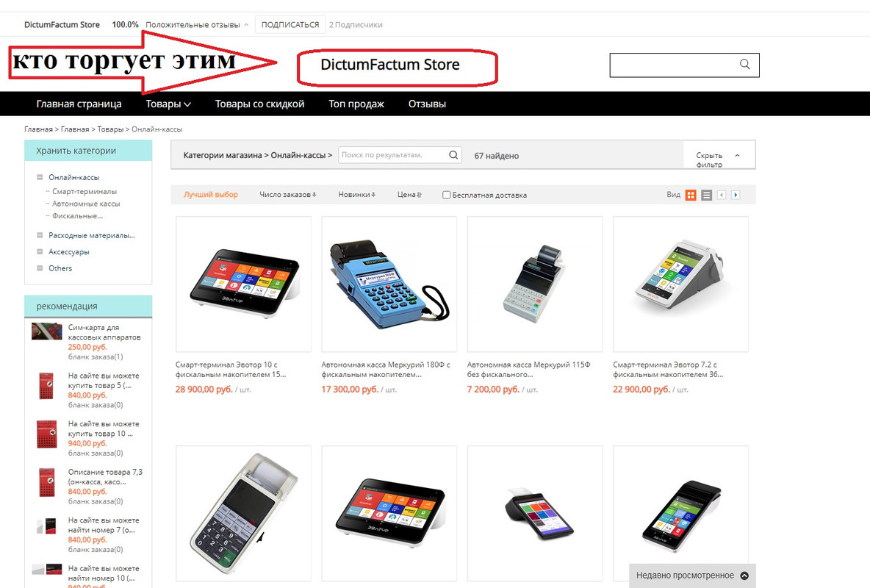Collapse the Онлайн-кассы category tree icon
The width and height of the screenshot is (870, 588).
pyautogui.click(x=40, y=177)
